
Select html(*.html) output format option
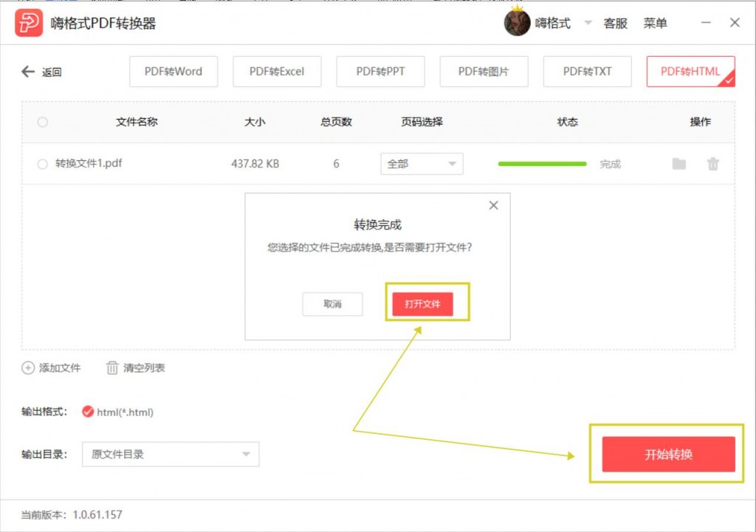click(x=88, y=412)
